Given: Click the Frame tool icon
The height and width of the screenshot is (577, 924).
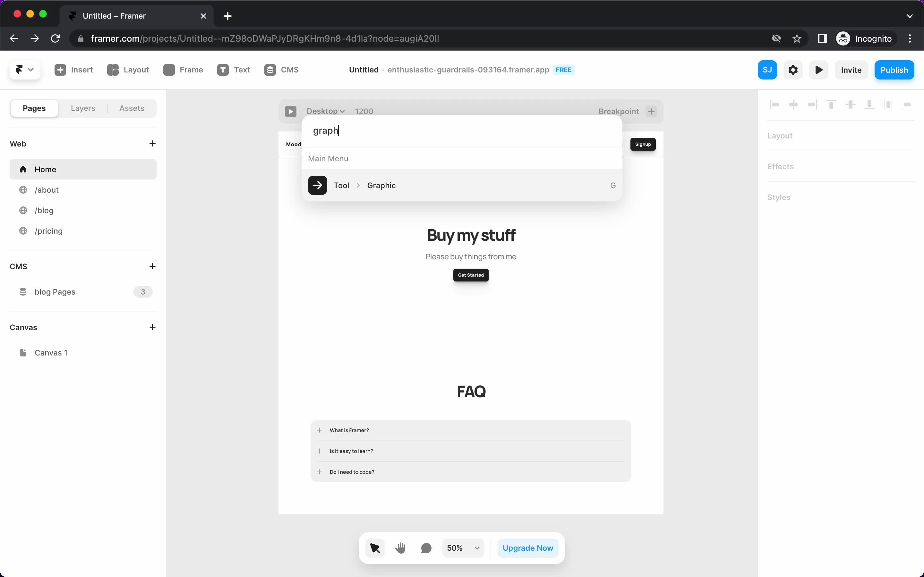Looking at the screenshot, I should point(168,69).
